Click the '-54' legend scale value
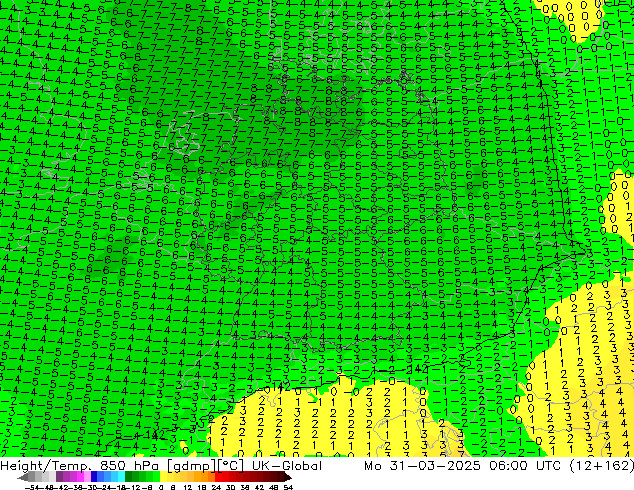Screen dimensions: 634x490 pyautogui.click(x=32, y=488)
